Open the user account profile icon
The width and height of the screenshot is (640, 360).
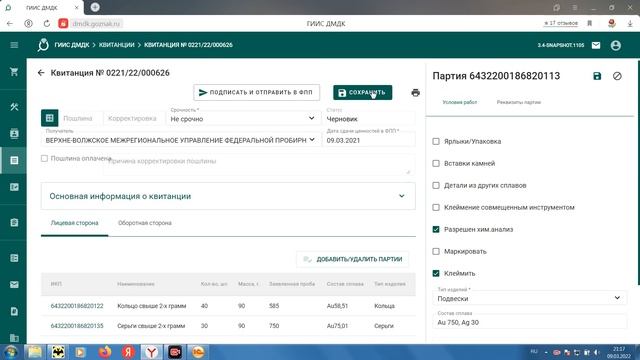coord(616,45)
